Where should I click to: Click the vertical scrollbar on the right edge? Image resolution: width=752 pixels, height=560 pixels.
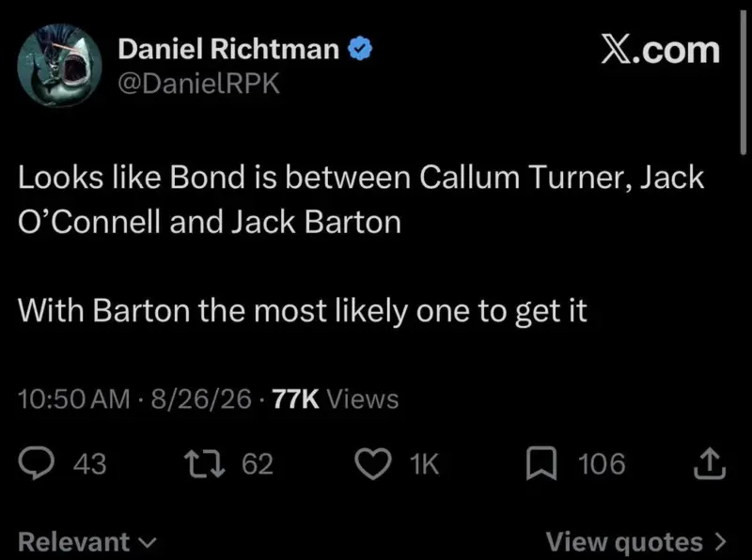[x=743, y=82]
